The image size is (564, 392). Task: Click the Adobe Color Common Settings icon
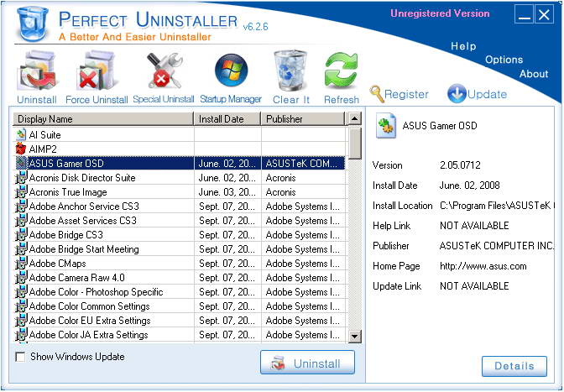click(x=21, y=306)
